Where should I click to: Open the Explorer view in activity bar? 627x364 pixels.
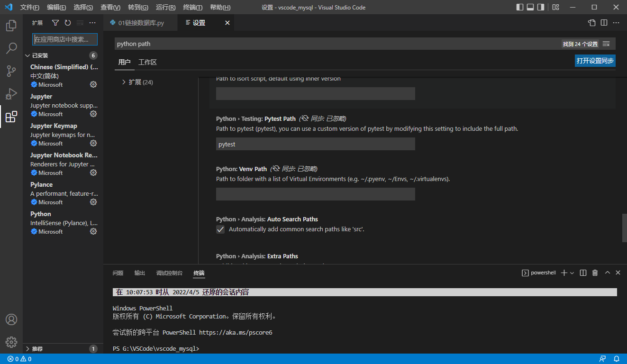pos(11,26)
